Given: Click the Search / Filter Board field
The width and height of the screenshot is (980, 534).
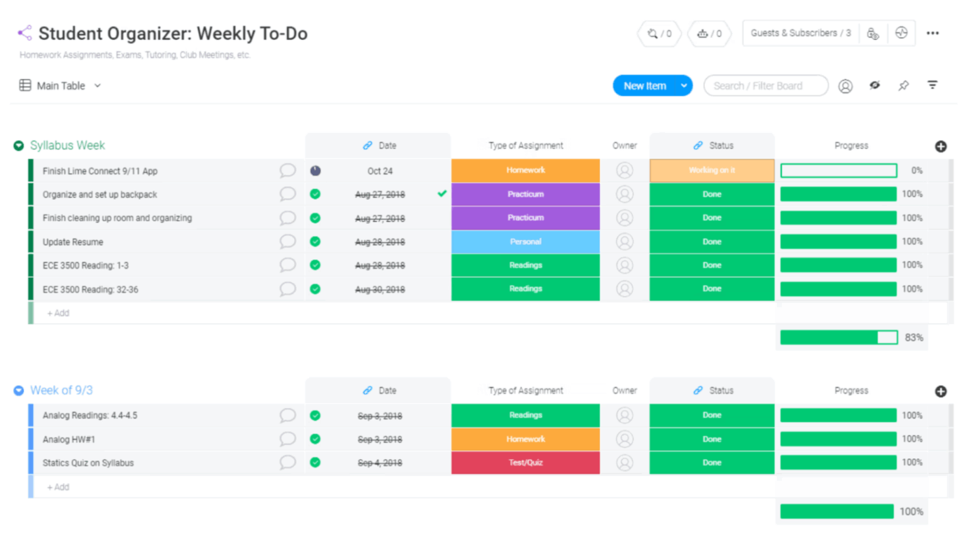Looking at the screenshot, I should coord(765,86).
